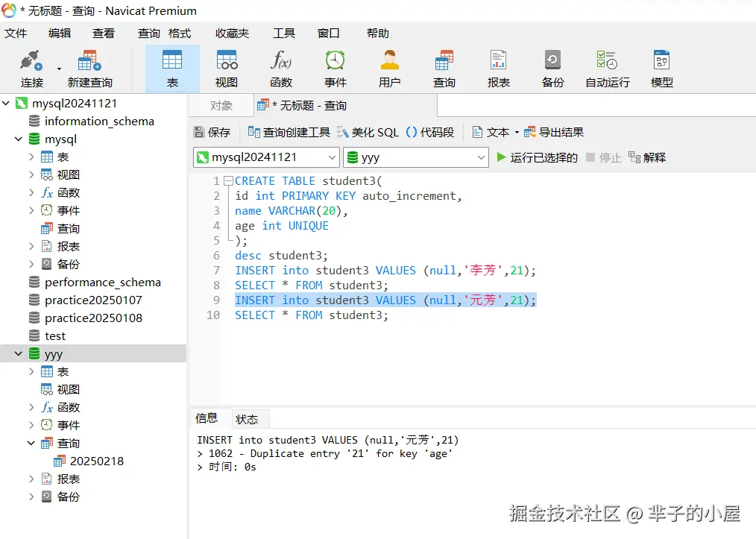Screen dimensions: 756x539
Task: Select 视图 node under yyy database
Action: pyautogui.click(x=60, y=389)
